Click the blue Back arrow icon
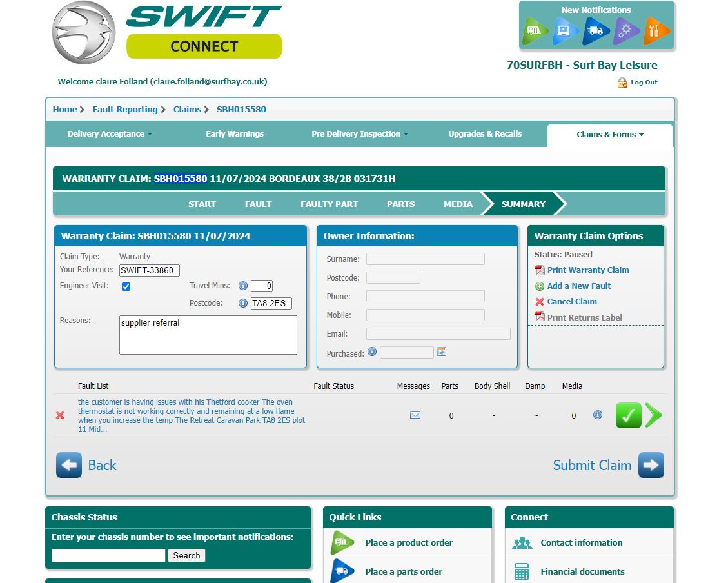Screen dimensions: 728x583 [x=69, y=465]
